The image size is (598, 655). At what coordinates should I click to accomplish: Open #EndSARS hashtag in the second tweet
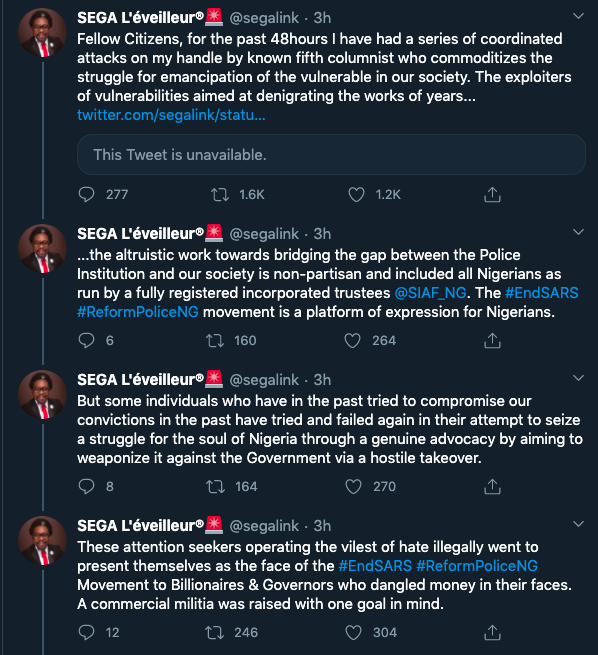pos(542,293)
